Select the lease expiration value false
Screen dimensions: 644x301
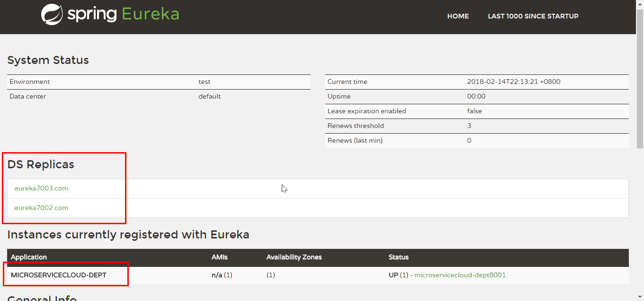coord(474,111)
